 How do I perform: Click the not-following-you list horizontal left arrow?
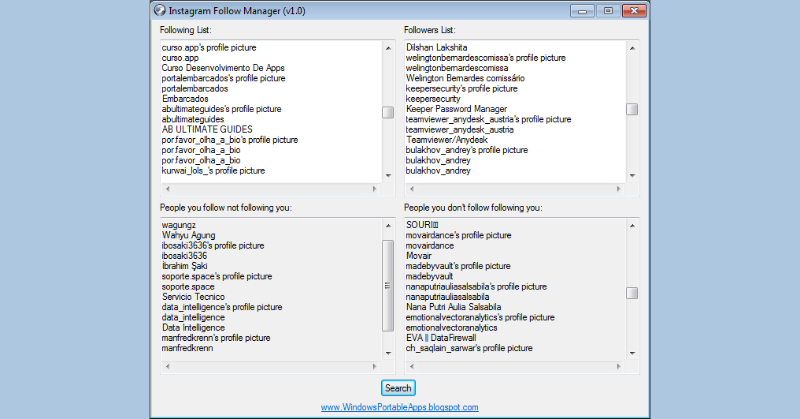[167, 366]
